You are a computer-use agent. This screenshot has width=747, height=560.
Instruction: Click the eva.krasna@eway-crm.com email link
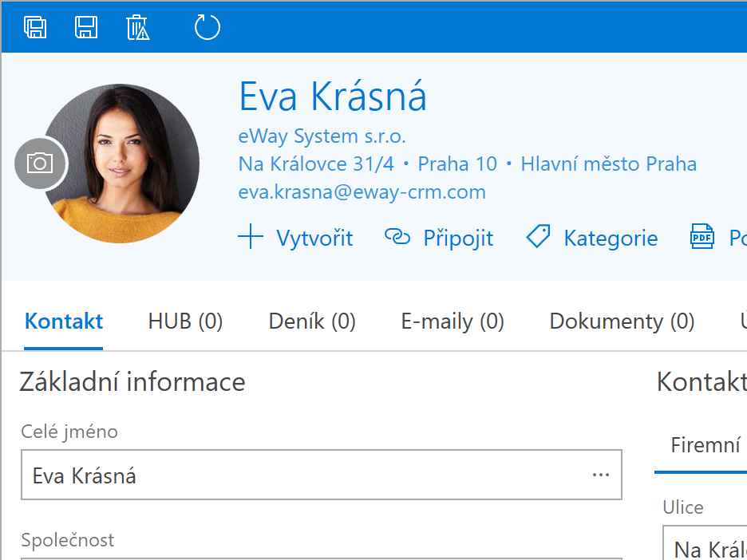[362, 192]
